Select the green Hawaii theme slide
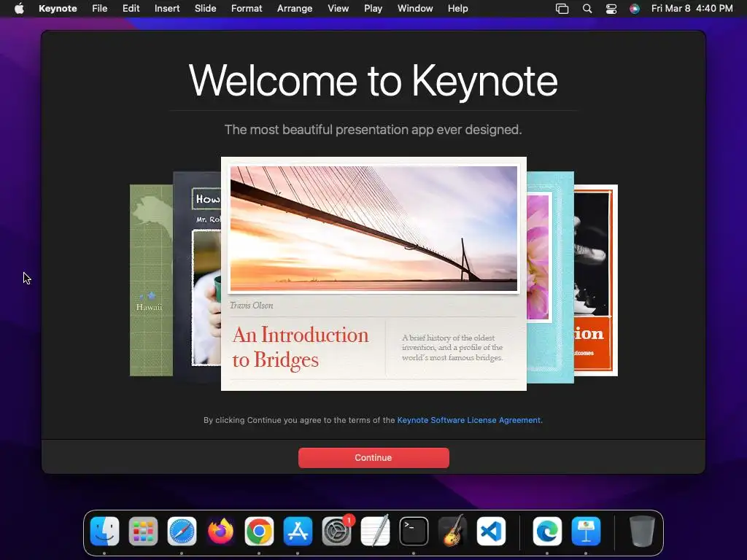Viewport: 747px width, 560px height. point(151,281)
